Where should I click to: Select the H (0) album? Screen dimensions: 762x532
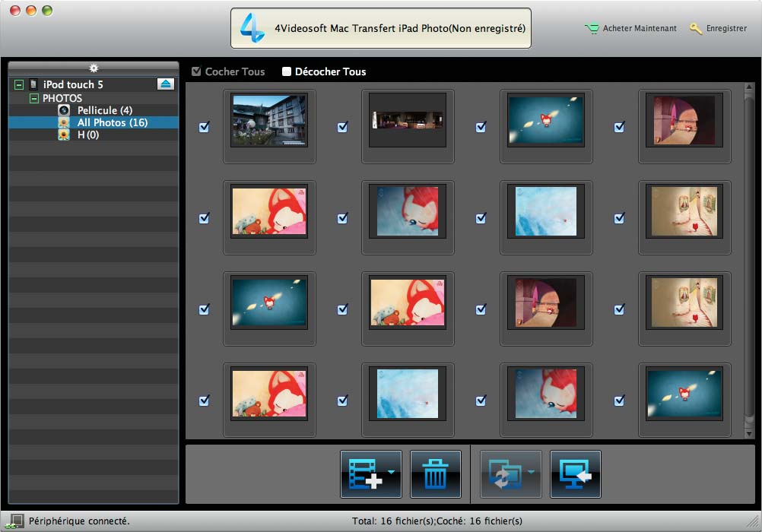pyautogui.click(x=87, y=135)
